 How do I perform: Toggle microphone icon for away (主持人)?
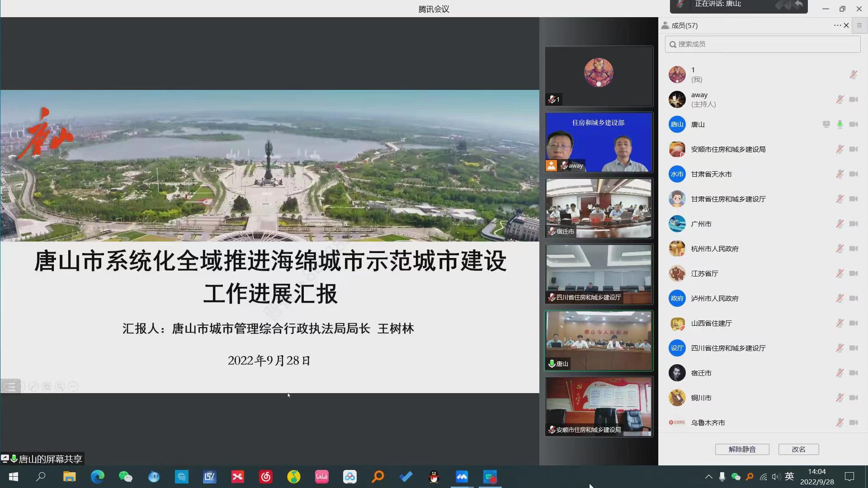[840, 99]
